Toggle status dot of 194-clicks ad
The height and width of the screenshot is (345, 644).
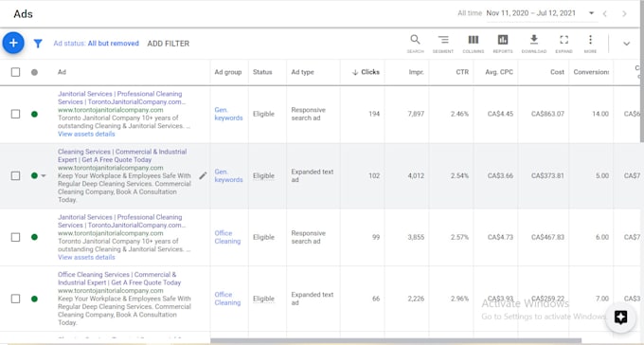click(34, 114)
